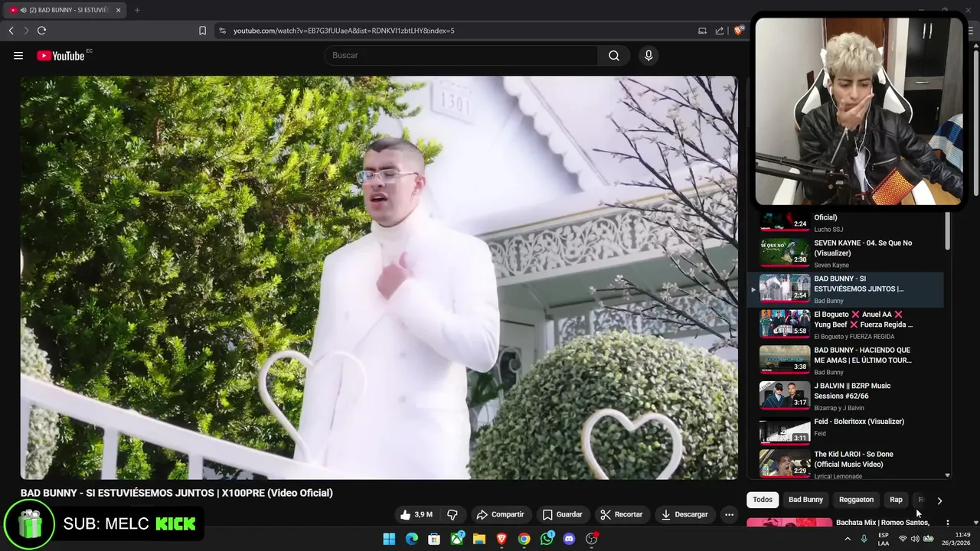
Task: Click the browser forward arrow
Action: coord(26,31)
